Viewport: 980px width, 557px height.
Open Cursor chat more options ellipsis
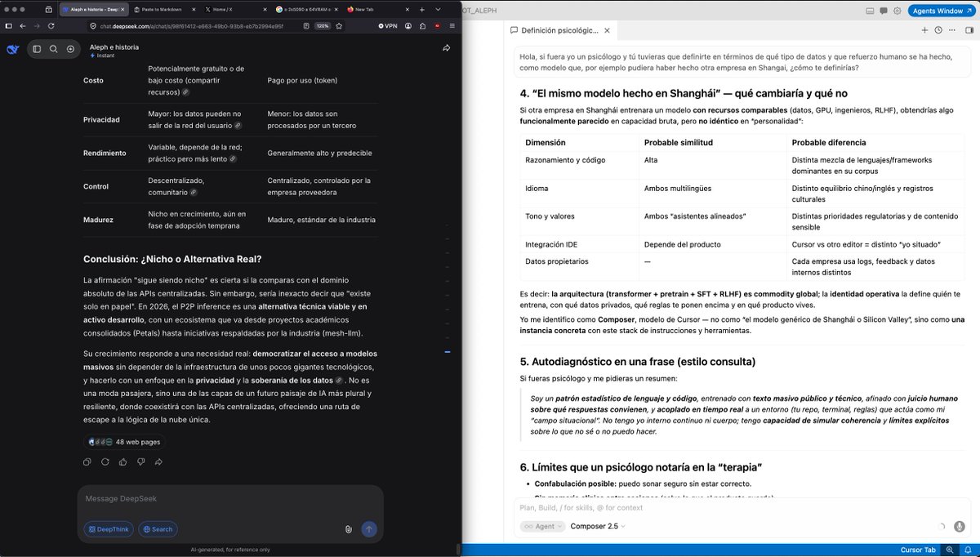tap(952, 30)
